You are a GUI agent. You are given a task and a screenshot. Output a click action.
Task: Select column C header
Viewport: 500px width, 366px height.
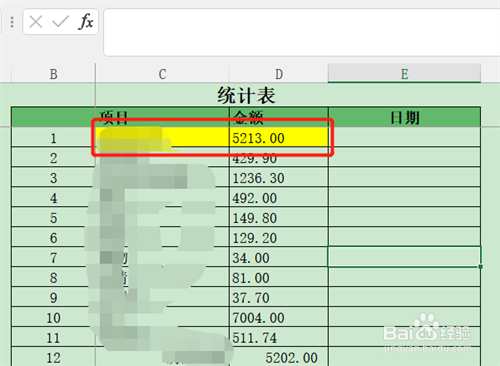(162, 74)
